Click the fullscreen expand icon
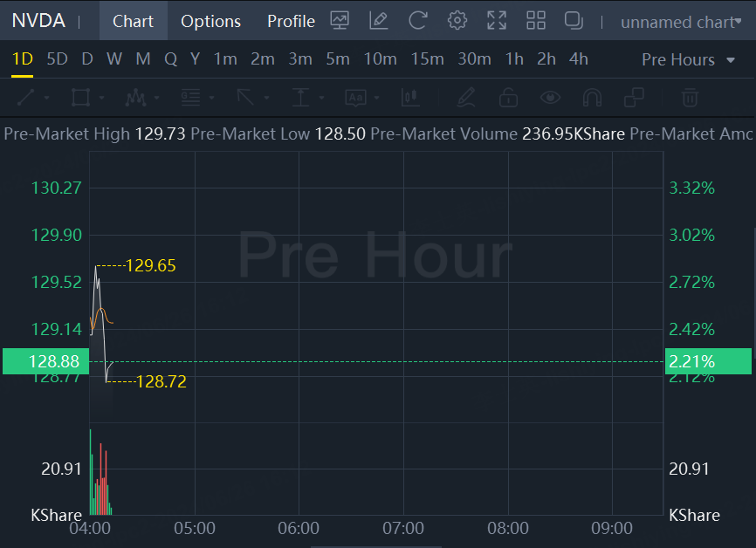Image resolution: width=756 pixels, height=548 pixels. 497,21
